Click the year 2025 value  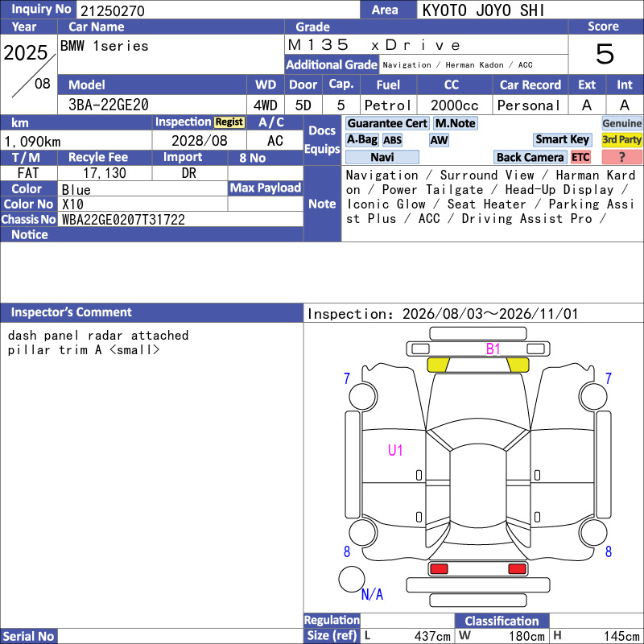tap(26, 52)
